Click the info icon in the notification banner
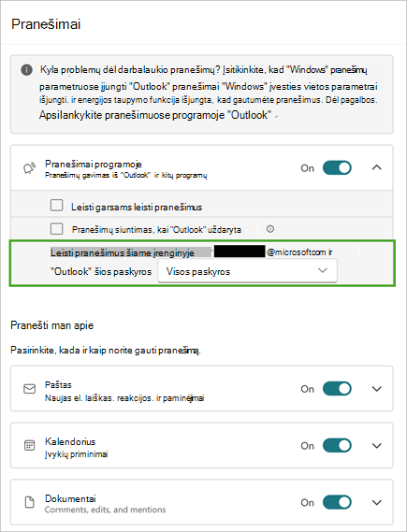The width and height of the screenshot is (407, 532). coord(27,70)
